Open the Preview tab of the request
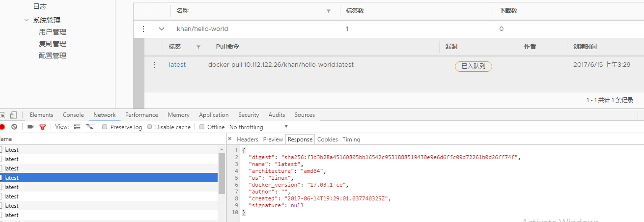 [x=273, y=139]
